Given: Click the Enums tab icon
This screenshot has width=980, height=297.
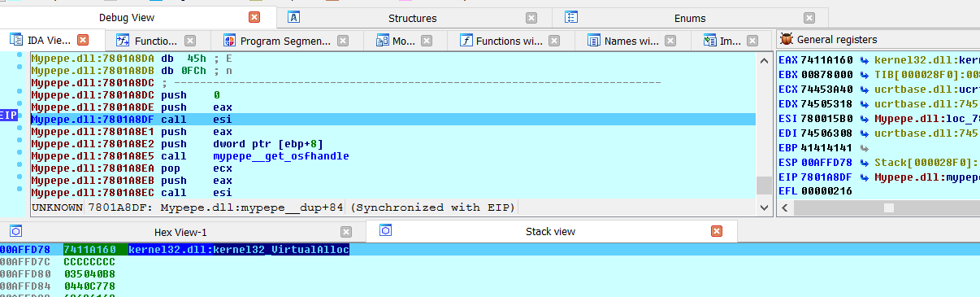Looking at the screenshot, I should click(x=571, y=17).
